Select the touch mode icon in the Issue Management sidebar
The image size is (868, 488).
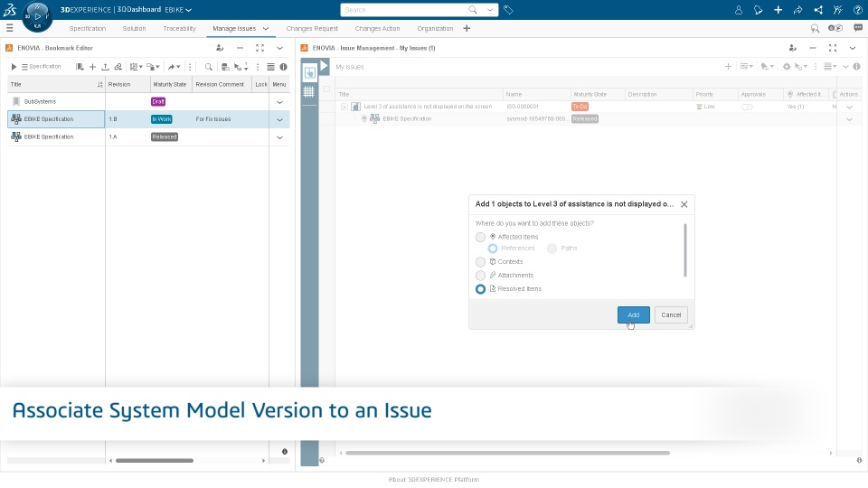click(x=309, y=72)
